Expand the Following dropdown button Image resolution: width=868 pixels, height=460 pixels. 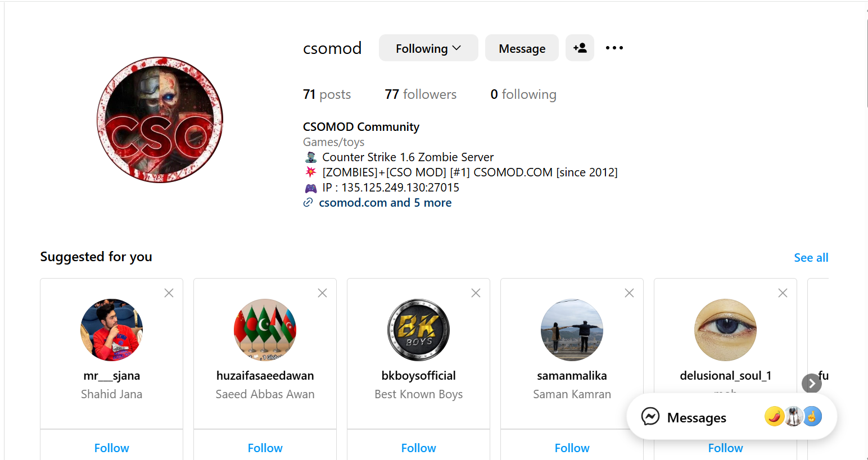pyautogui.click(x=428, y=48)
